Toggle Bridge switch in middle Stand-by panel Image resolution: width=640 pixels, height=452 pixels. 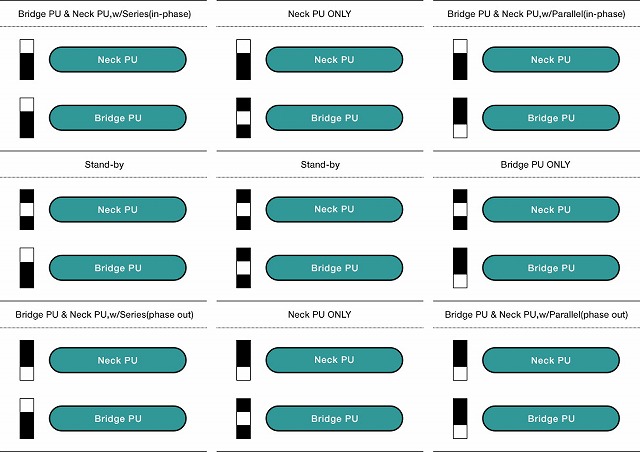244,268
